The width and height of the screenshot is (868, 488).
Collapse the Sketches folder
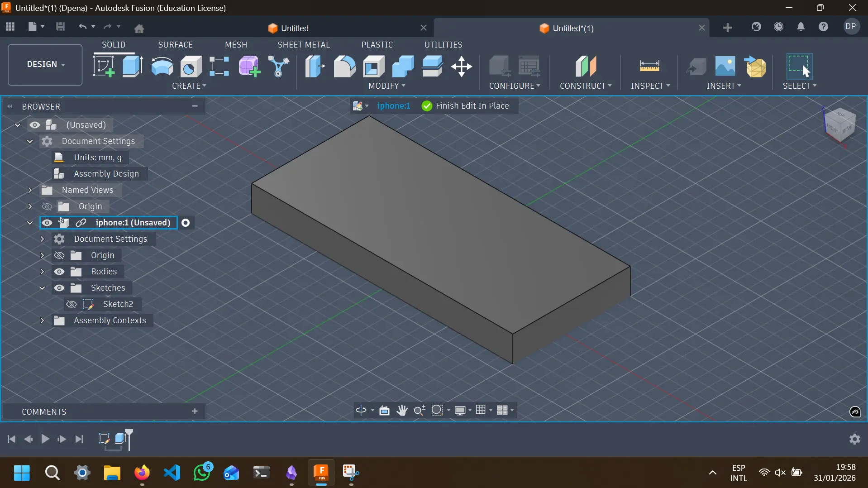[42, 288]
